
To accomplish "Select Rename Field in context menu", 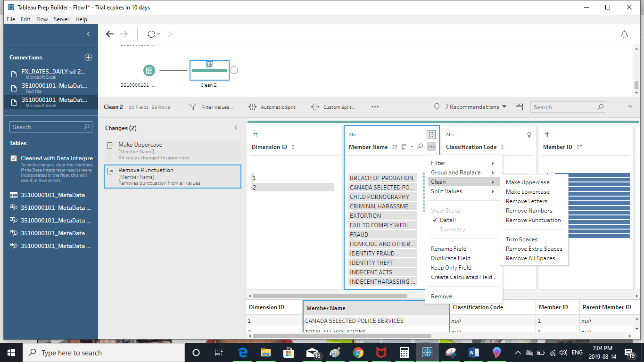I will (x=464, y=249).
